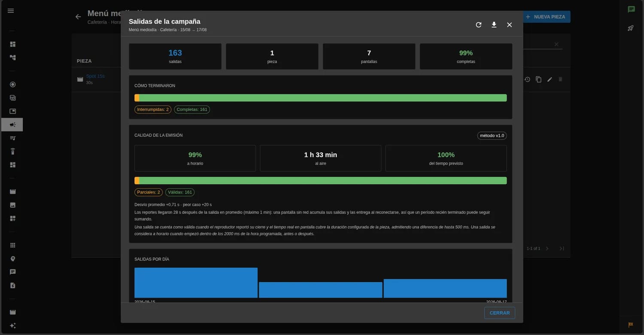This screenshot has height=335, width=644.
Task: Click the 7 pantallas stat card
Action: [x=369, y=56]
